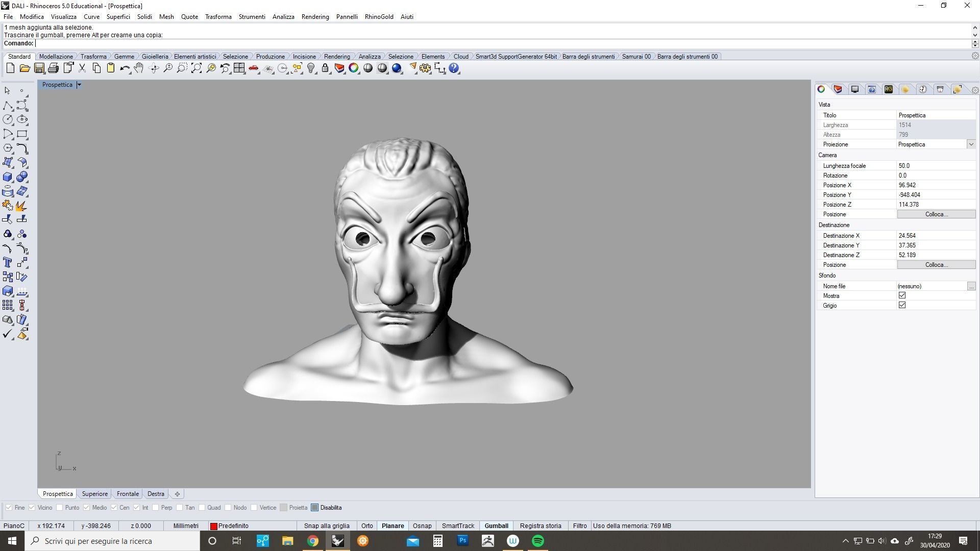Click the Polygon hexagon tool icon

pos(8,148)
